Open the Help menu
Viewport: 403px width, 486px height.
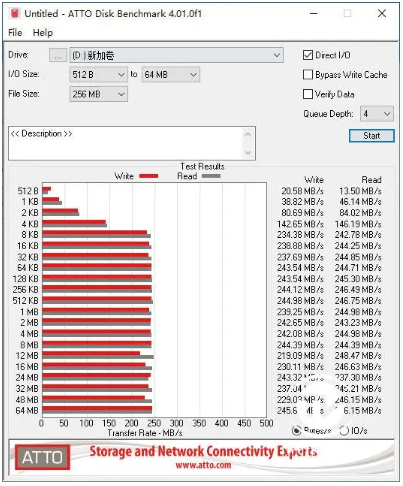pos(43,33)
